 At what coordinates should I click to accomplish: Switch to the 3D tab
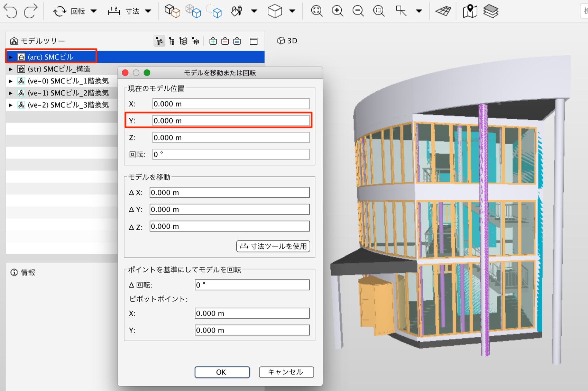[287, 41]
